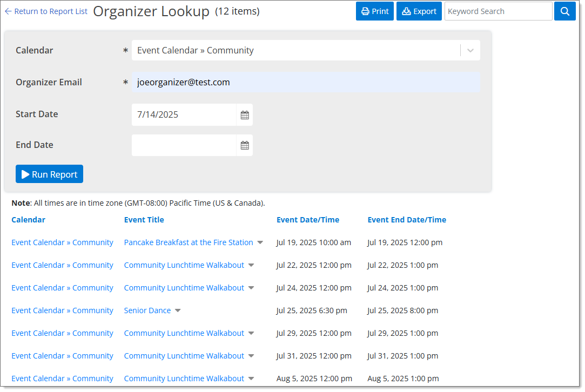Viewport: 585px width, 392px height.
Task: Open the Calendar selection dropdown
Action: [x=470, y=50]
